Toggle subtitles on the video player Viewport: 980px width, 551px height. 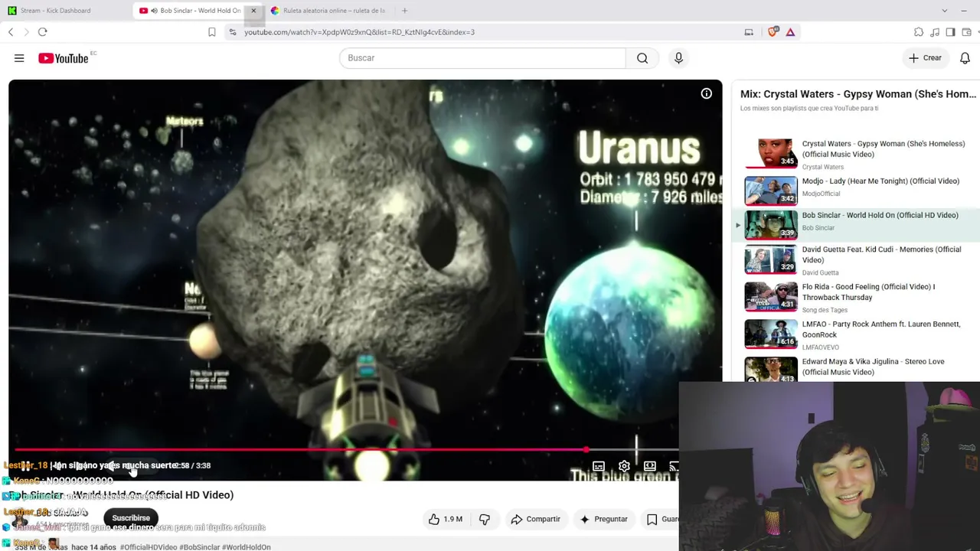[x=599, y=466]
